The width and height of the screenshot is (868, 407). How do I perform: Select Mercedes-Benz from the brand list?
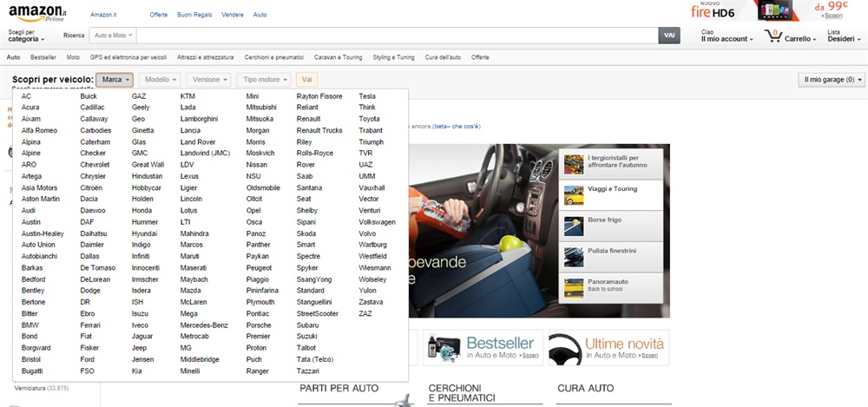(204, 325)
